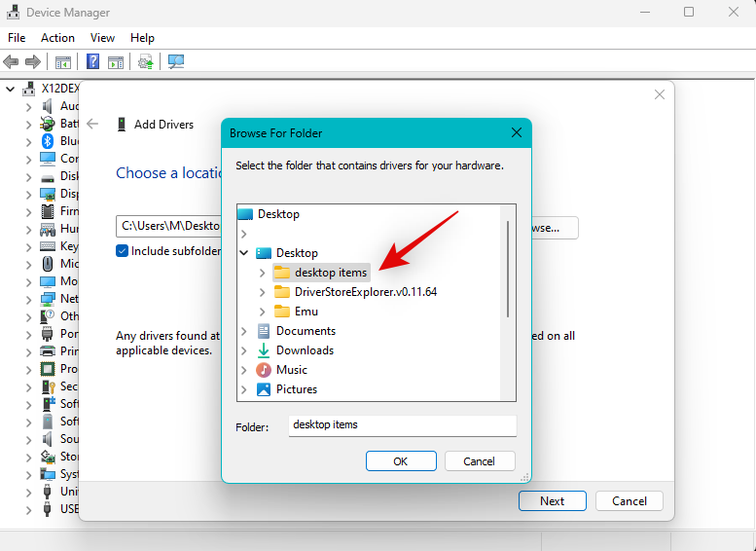Click the Forward arrow toolbar icon

pos(33,61)
